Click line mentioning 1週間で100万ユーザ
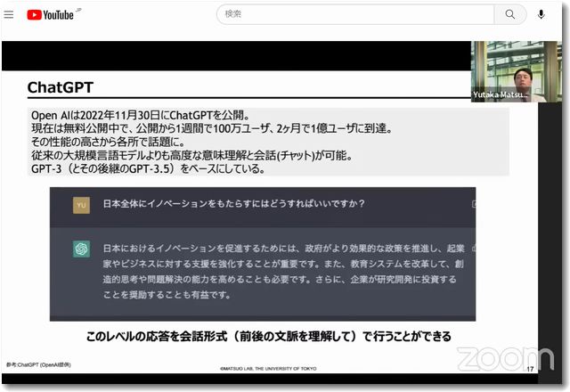This screenshot has height=392, width=570. (x=212, y=128)
